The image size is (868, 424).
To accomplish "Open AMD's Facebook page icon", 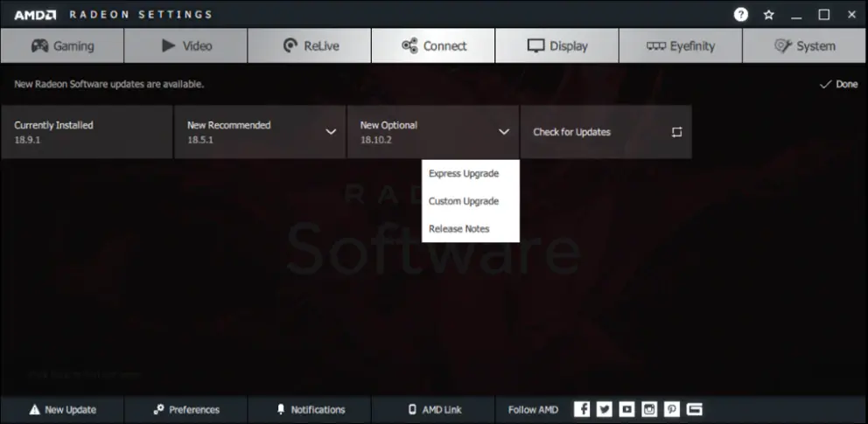I will tap(582, 409).
